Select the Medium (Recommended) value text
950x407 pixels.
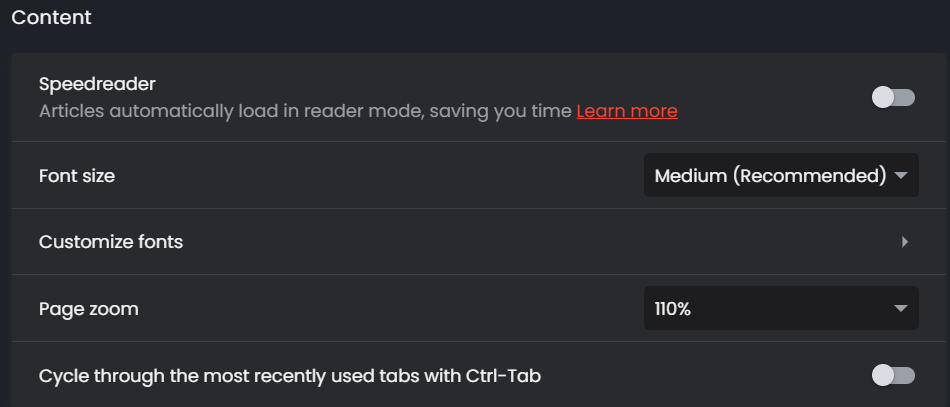pos(770,176)
